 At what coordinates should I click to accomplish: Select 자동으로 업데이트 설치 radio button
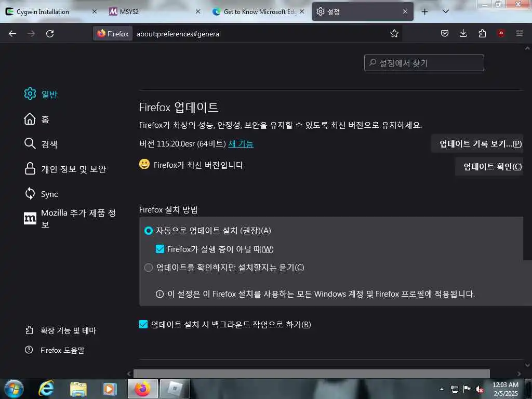148,231
